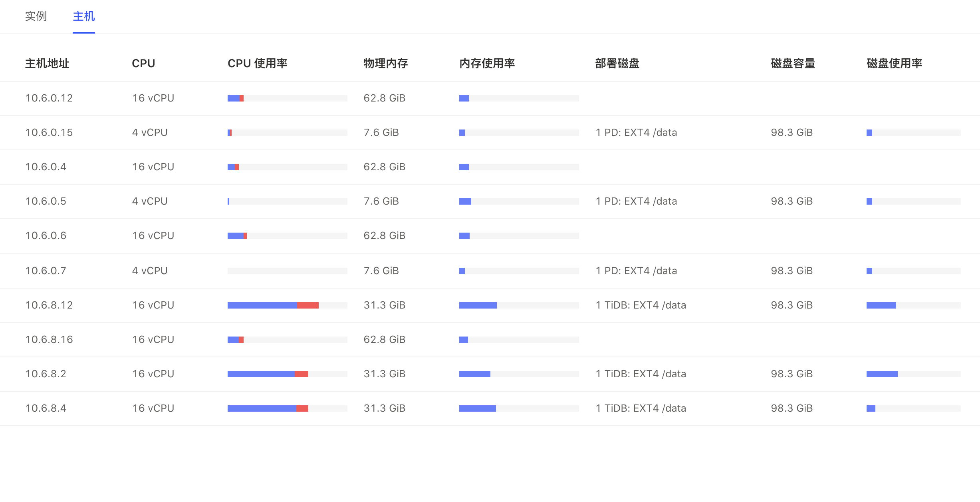The width and height of the screenshot is (980, 502).
Task: Click the 物理内存 column header
Action: point(385,64)
